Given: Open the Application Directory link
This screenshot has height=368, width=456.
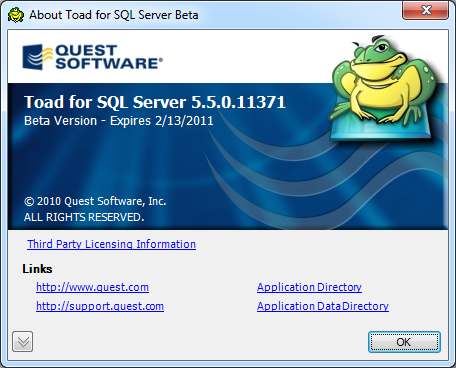Looking at the screenshot, I should point(309,287).
